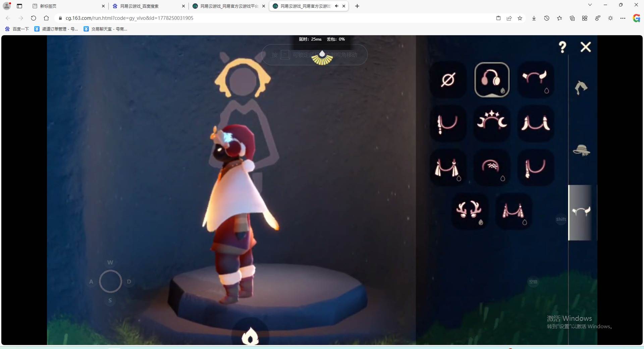644x349 pixels.
Task: Tap the D right key overlay
Action: (x=129, y=282)
